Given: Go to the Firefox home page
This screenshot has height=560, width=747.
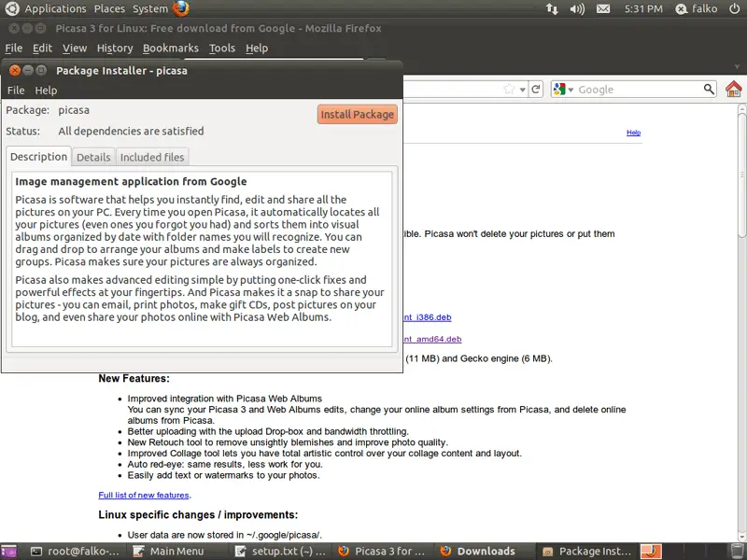Looking at the screenshot, I should click(x=734, y=89).
